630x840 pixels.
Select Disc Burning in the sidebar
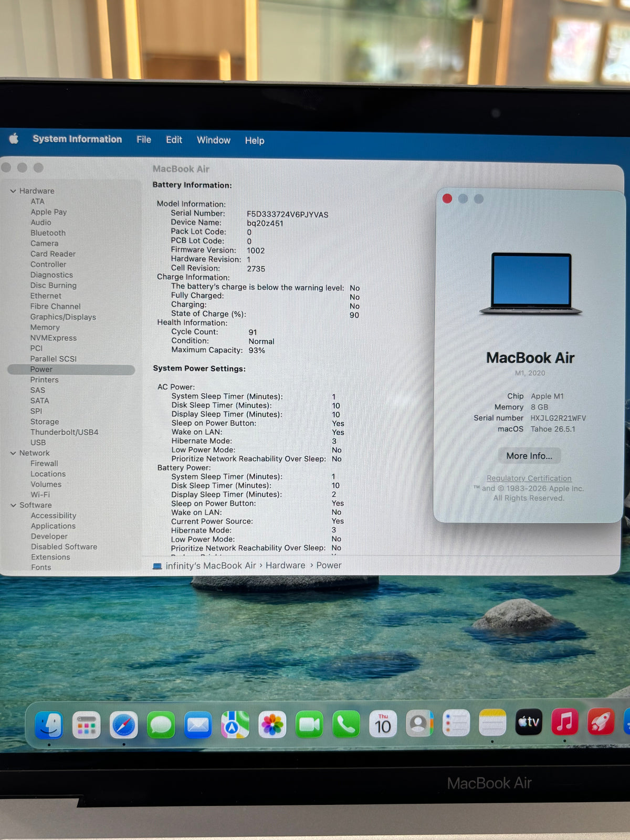tap(53, 286)
